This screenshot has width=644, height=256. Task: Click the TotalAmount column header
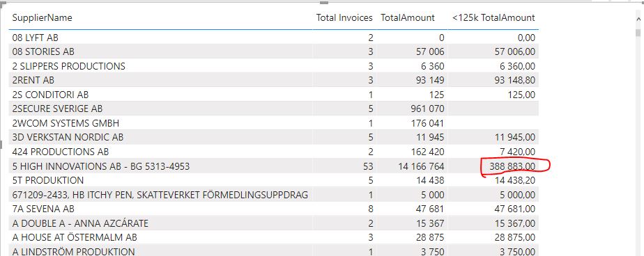click(x=408, y=17)
